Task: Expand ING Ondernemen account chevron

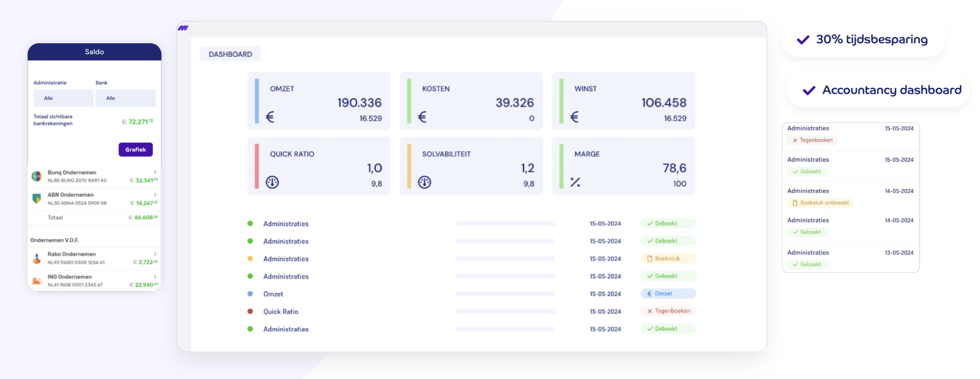Action: [155, 276]
